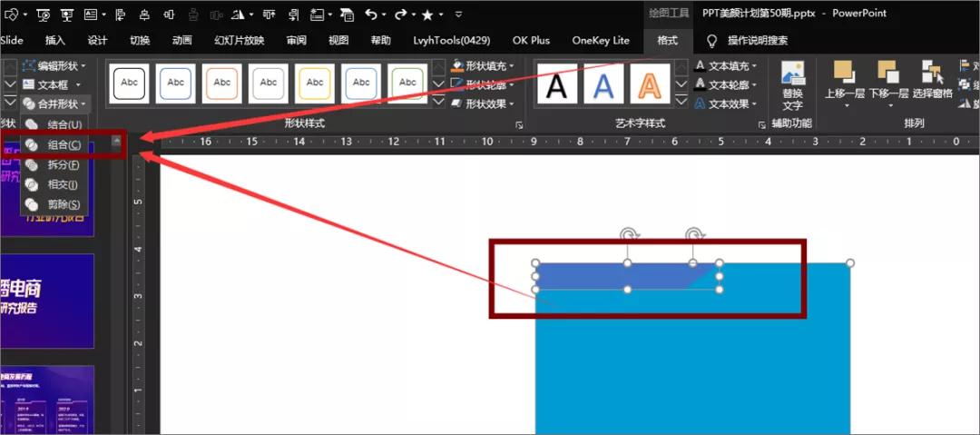This screenshot has width=980, height=435.
Task: Redo the last action
Action: (x=401, y=13)
